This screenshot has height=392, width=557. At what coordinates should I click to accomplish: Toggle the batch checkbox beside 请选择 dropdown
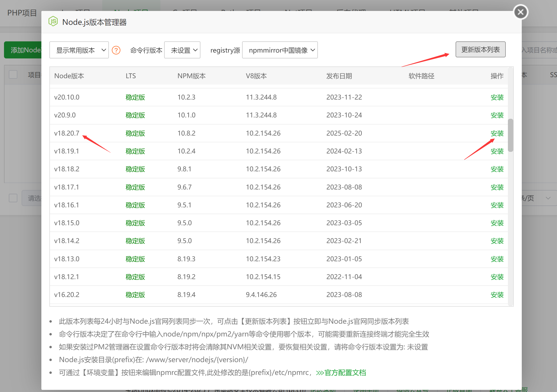tap(13, 198)
